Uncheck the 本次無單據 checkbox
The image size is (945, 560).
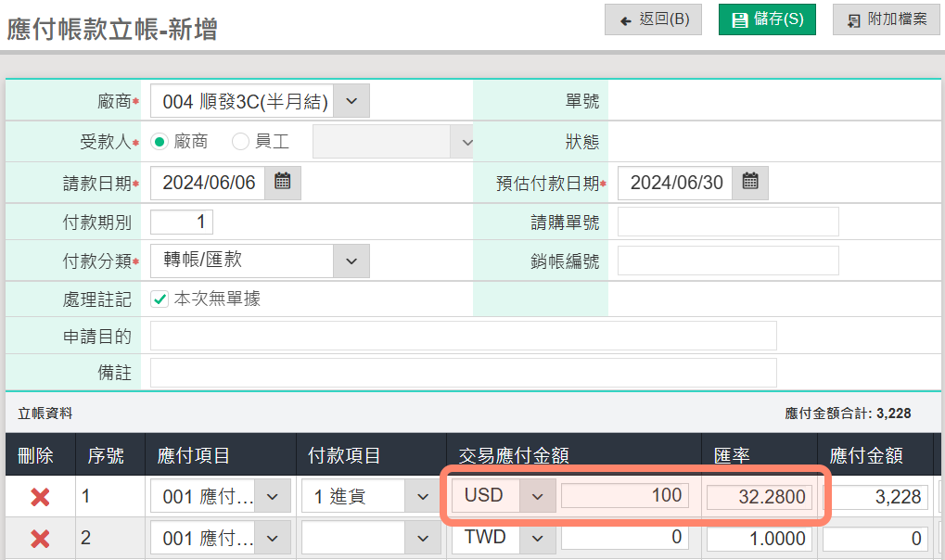[159, 299]
